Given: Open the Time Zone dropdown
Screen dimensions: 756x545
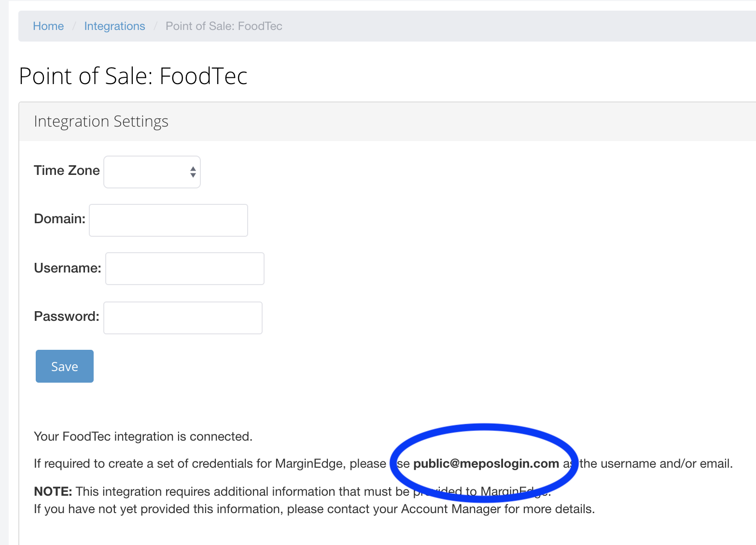Looking at the screenshot, I should (x=152, y=172).
